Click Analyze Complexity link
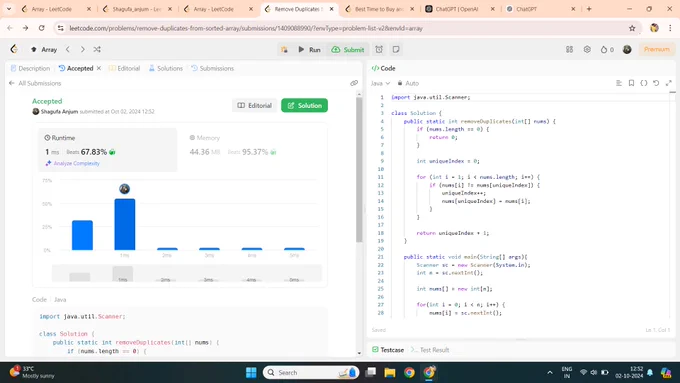This screenshot has height=383, width=680. (x=73, y=164)
